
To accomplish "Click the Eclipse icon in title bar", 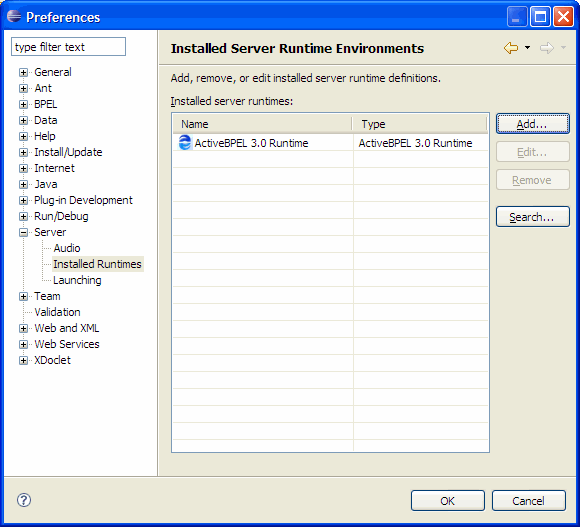I will 14,16.
